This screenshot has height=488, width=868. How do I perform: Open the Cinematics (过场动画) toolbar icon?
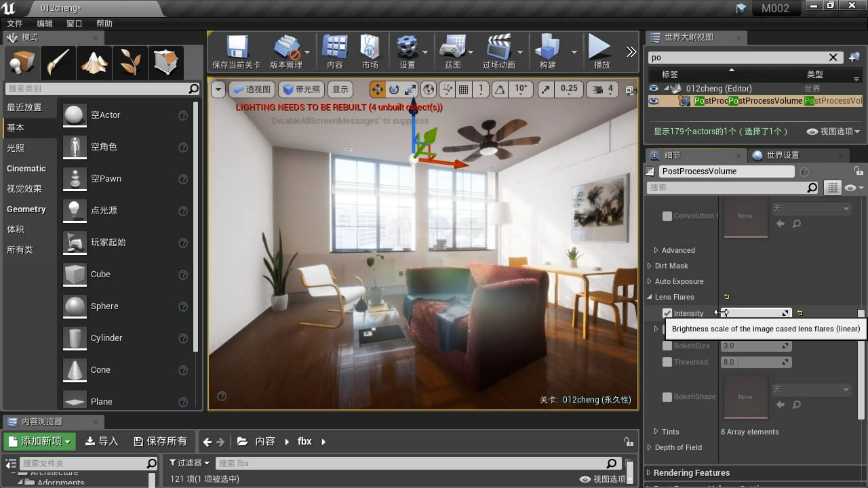coord(498,48)
